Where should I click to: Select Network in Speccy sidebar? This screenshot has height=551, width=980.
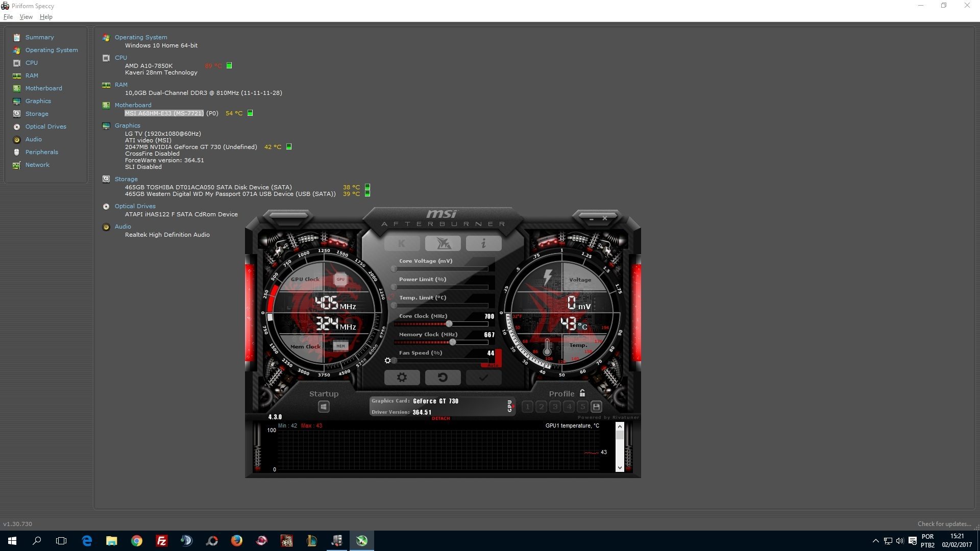tap(37, 165)
